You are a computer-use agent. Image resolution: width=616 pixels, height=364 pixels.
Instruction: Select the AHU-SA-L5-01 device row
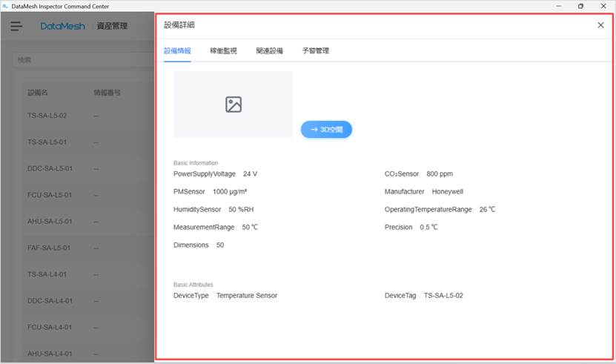tap(50, 221)
